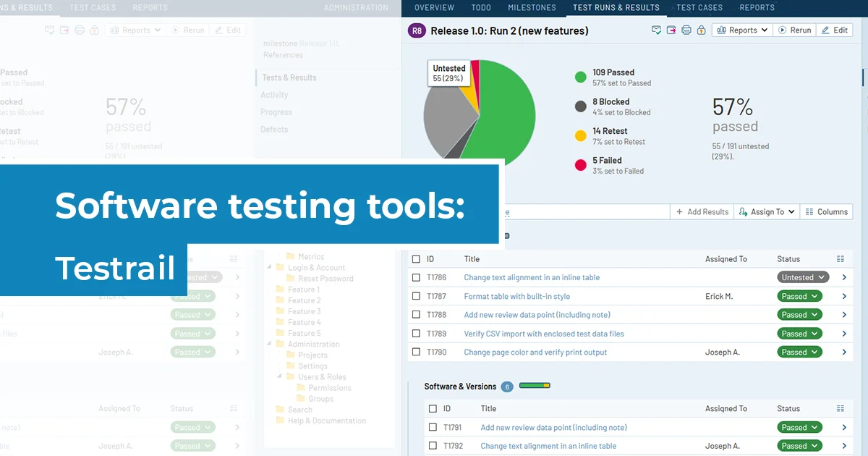
Task: Click the email notification envelope icon
Action: (657, 30)
